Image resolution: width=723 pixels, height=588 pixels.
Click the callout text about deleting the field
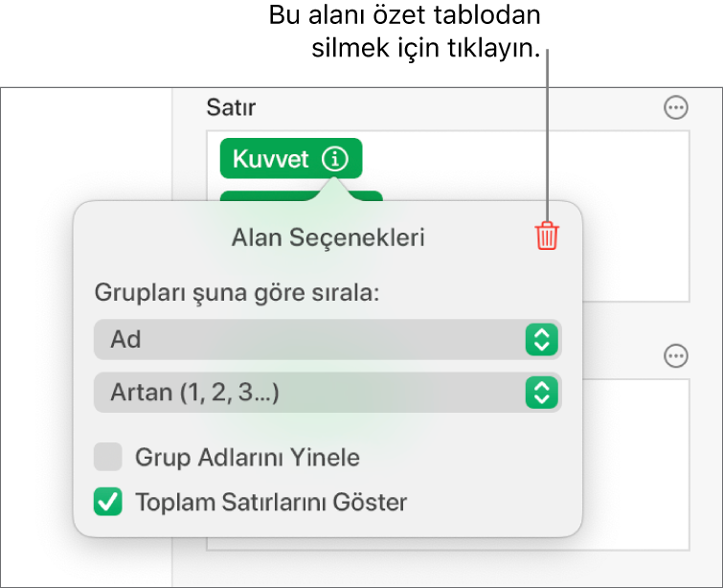pyautogui.click(x=419, y=31)
